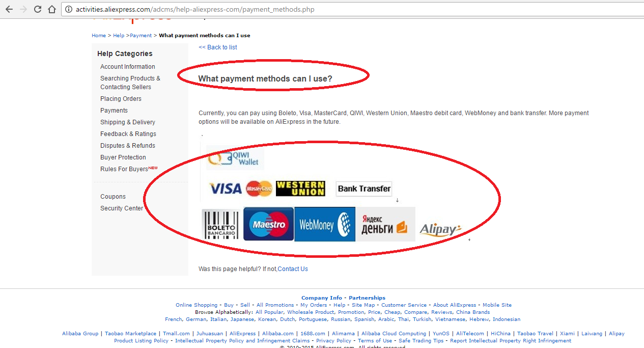Click the Back to list link
The width and height of the screenshot is (644, 348).
(218, 47)
